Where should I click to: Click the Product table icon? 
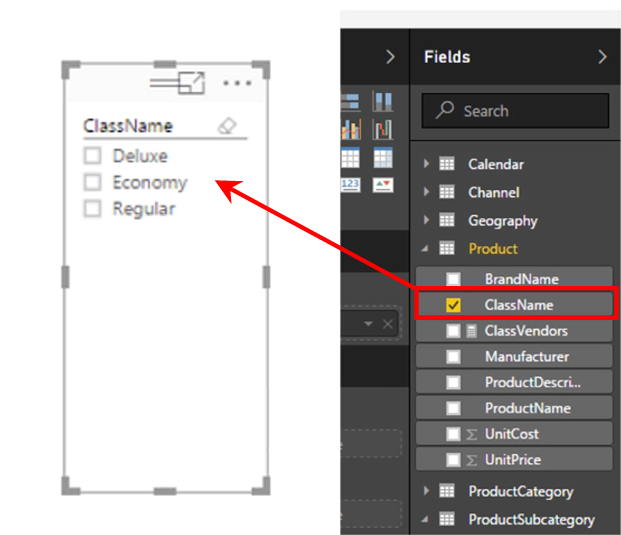click(447, 248)
